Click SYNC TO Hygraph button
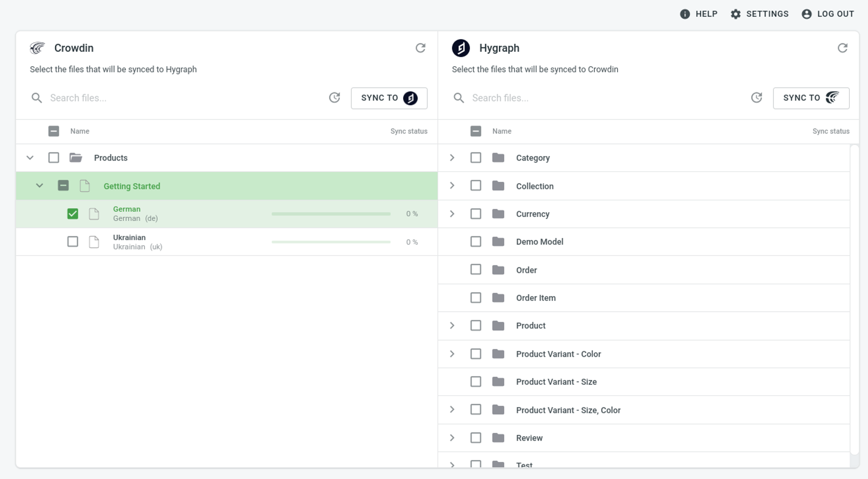 [389, 98]
